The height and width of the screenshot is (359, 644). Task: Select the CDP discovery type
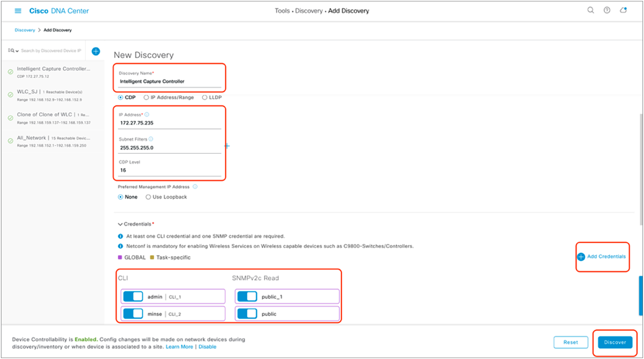coord(120,97)
